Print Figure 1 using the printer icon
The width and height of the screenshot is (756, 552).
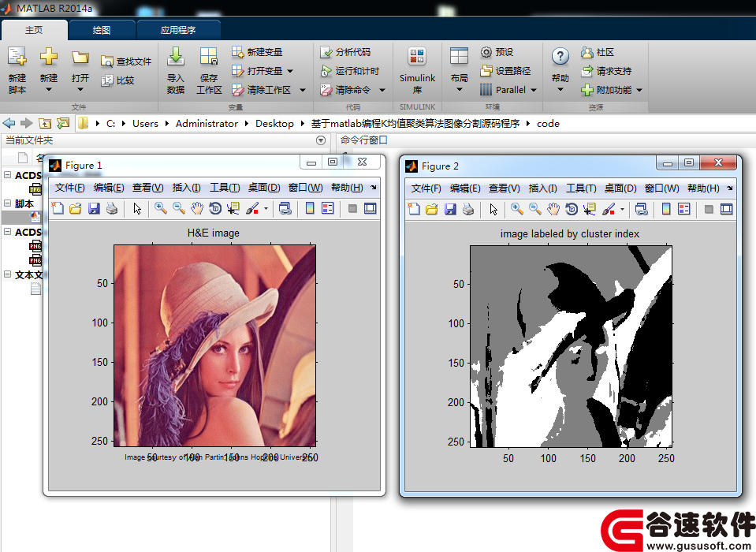point(112,208)
